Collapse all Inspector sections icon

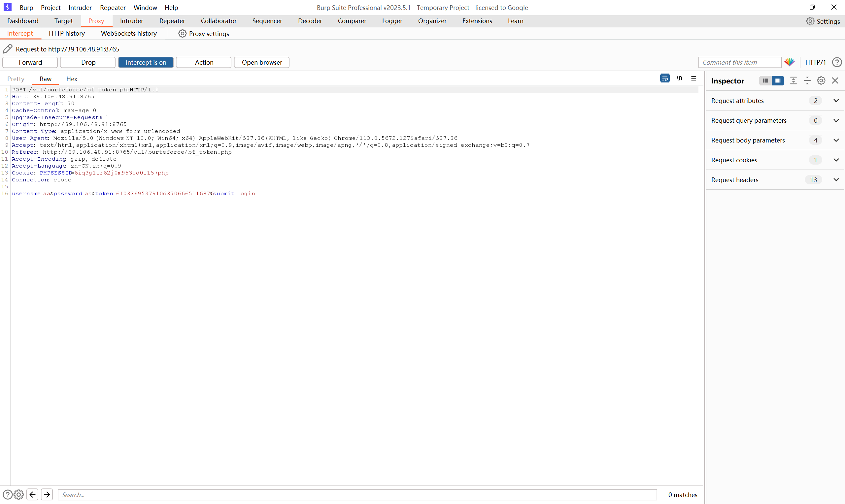click(x=807, y=80)
